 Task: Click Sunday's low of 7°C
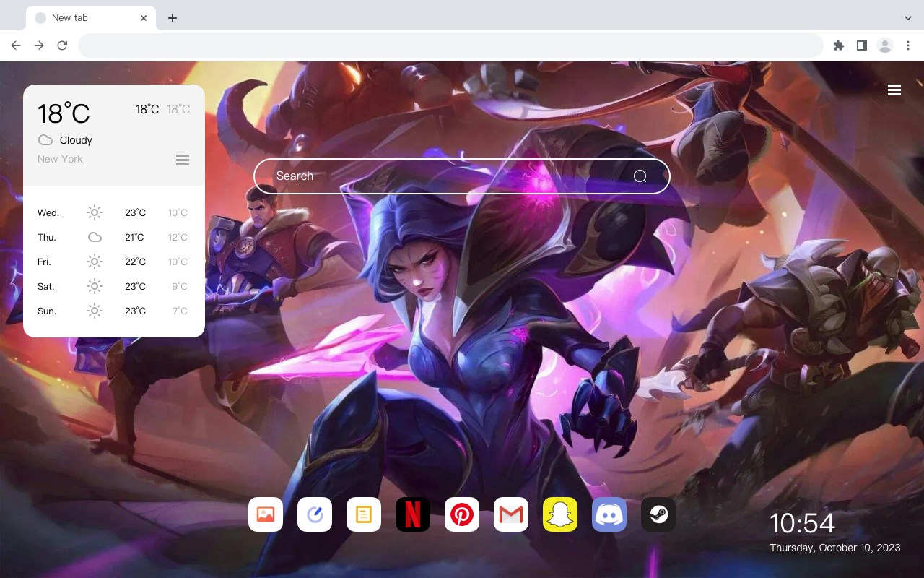coord(180,311)
